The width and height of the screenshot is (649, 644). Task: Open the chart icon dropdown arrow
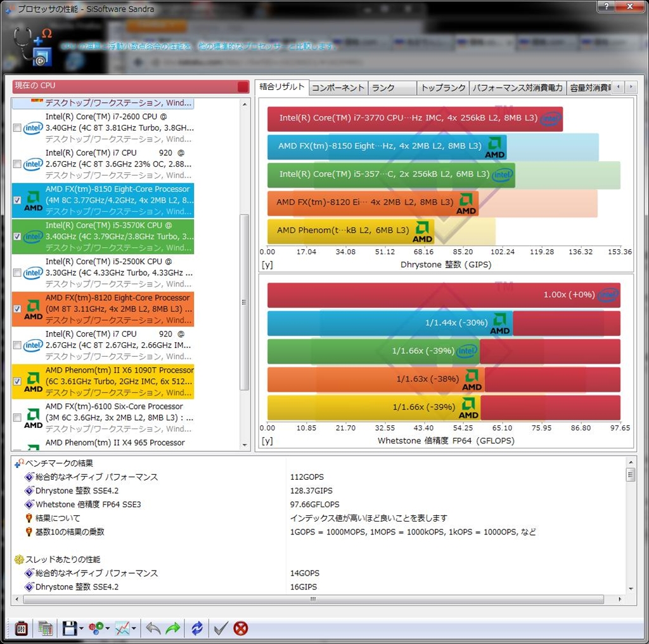(134, 629)
